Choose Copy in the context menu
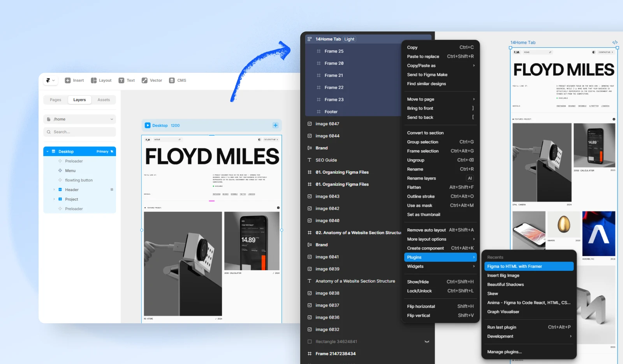 [440, 47]
